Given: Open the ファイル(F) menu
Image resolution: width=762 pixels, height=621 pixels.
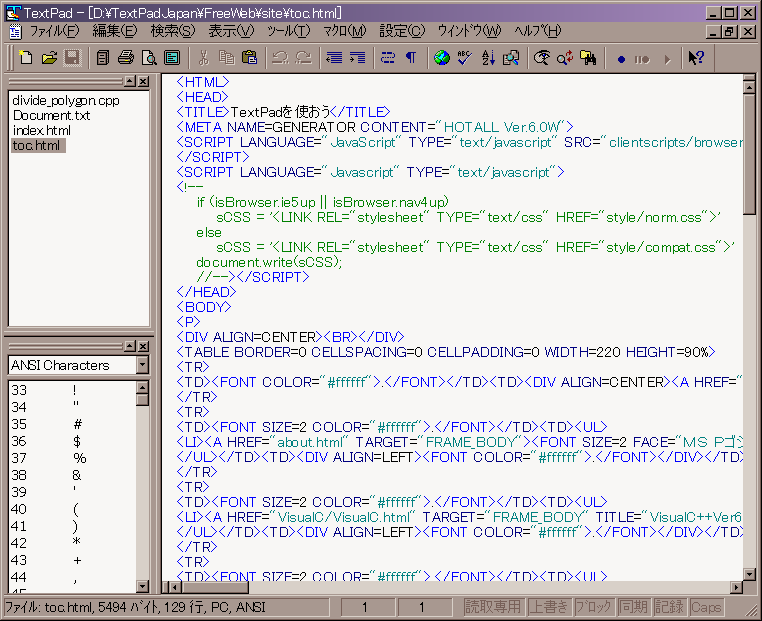Looking at the screenshot, I should pos(54,32).
